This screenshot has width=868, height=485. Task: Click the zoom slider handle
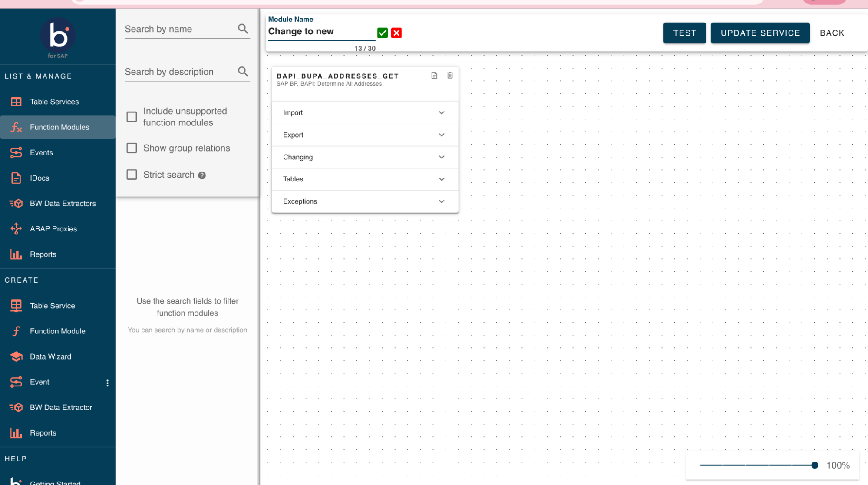[815, 465]
